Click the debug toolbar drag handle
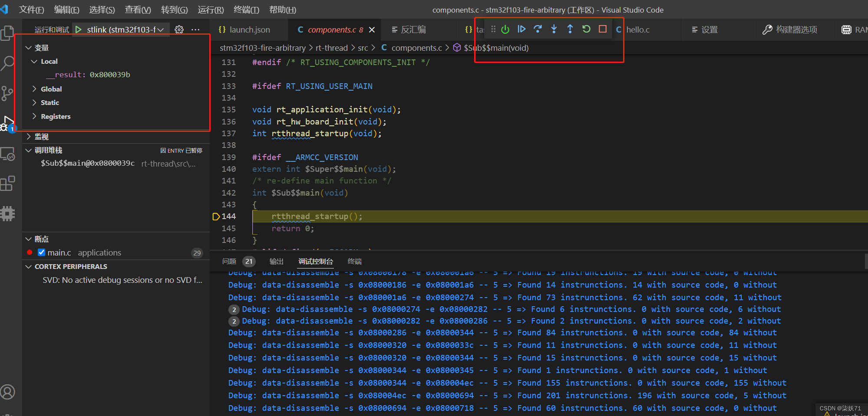 tap(493, 29)
